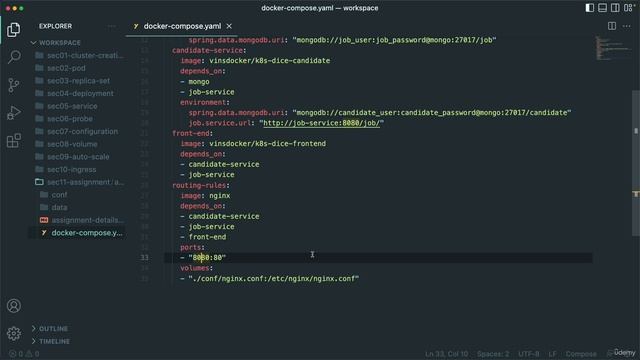Close the docker-compose.yaml tab
This screenshot has height=360, width=640.
pos(229,26)
